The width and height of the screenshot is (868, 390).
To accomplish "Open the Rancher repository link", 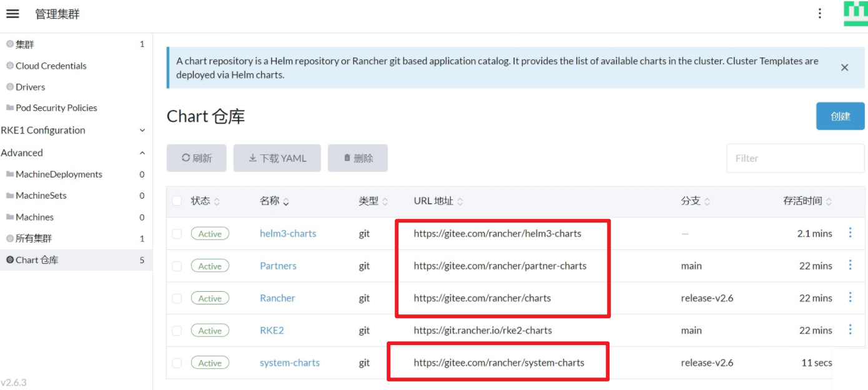I will pos(277,298).
